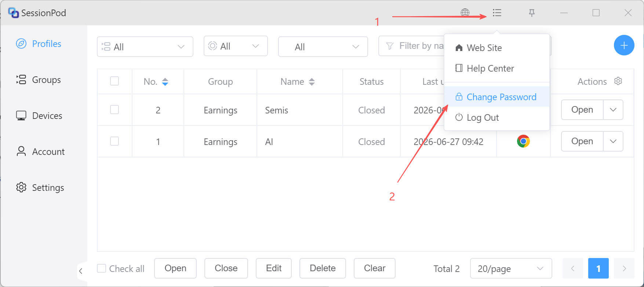Viewport: 644px width, 287px height.
Task: Click the Chrome browser icon in AI row
Action: click(523, 141)
